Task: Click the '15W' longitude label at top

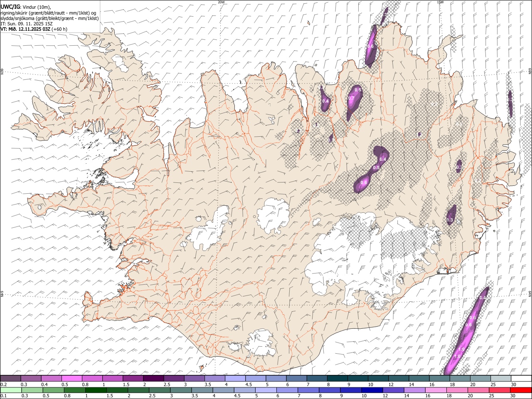Action: pyautogui.click(x=440, y=2)
